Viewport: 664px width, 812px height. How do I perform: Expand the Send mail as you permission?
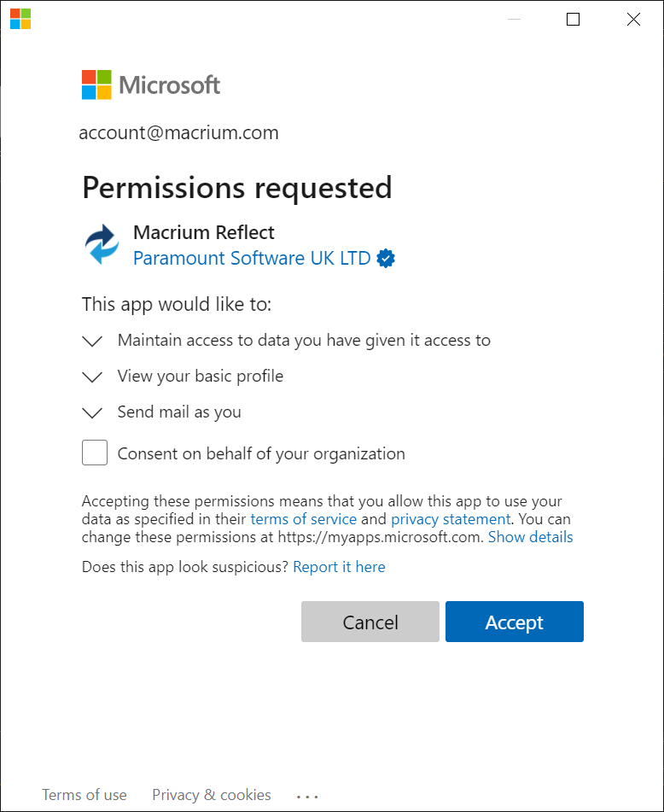(92, 412)
